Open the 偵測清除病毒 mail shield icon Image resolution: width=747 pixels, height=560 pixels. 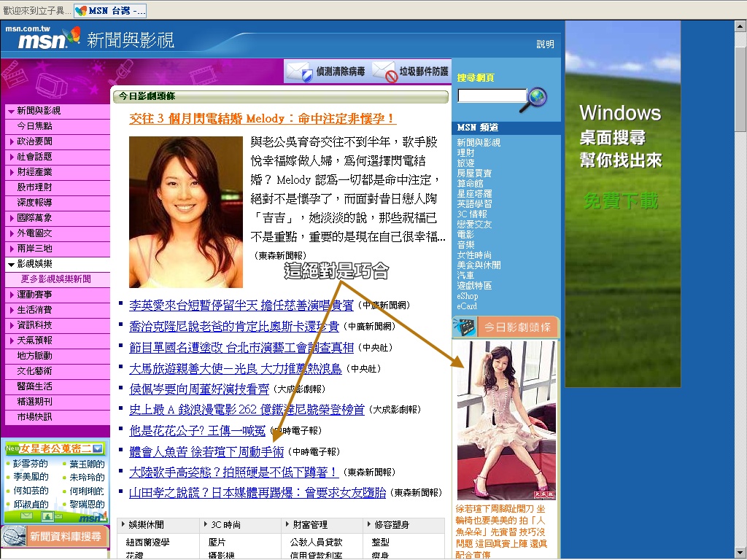[x=299, y=71]
